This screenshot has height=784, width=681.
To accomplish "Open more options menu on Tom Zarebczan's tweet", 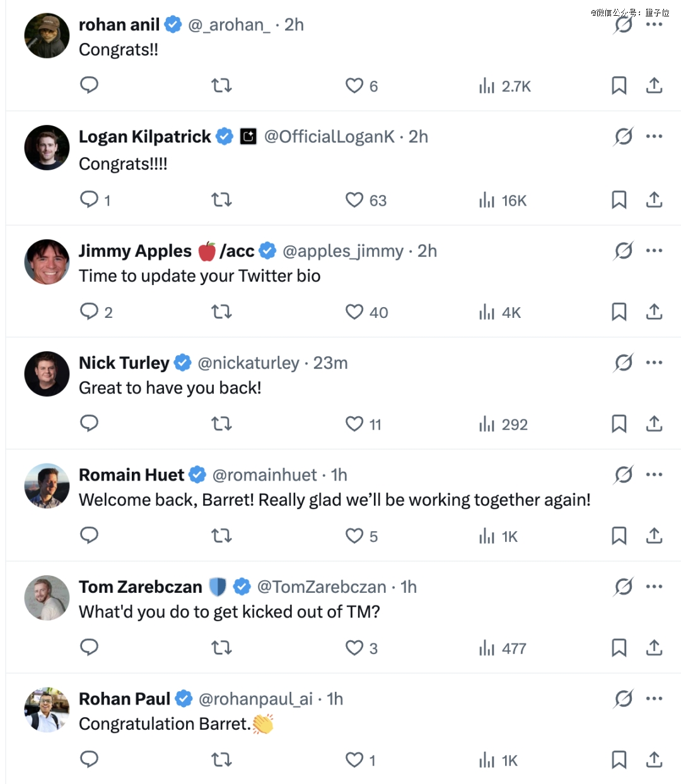I will [654, 587].
